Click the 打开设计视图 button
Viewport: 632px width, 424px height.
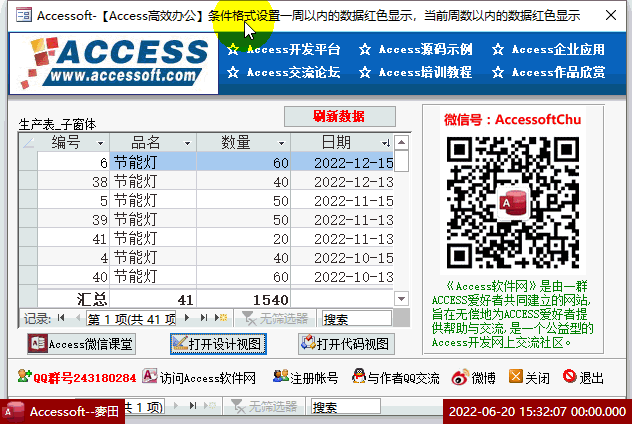pyautogui.click(x=218, y=344)
